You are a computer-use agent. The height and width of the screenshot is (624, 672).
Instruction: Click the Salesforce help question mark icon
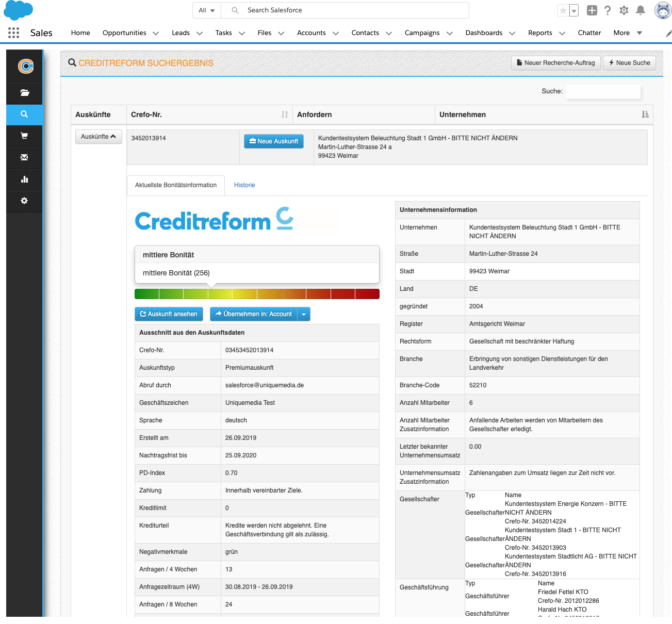click(608, 10)
